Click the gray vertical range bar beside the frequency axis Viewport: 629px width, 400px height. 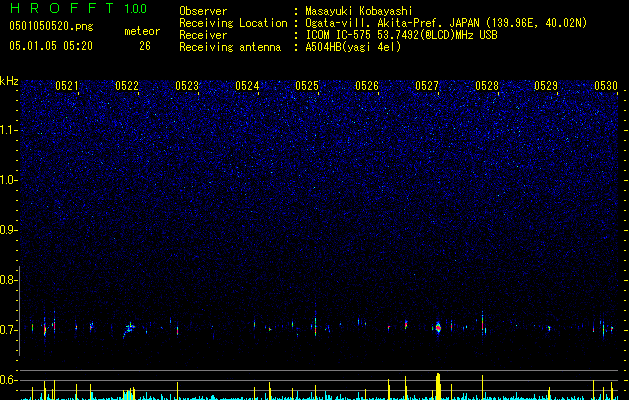20,310
